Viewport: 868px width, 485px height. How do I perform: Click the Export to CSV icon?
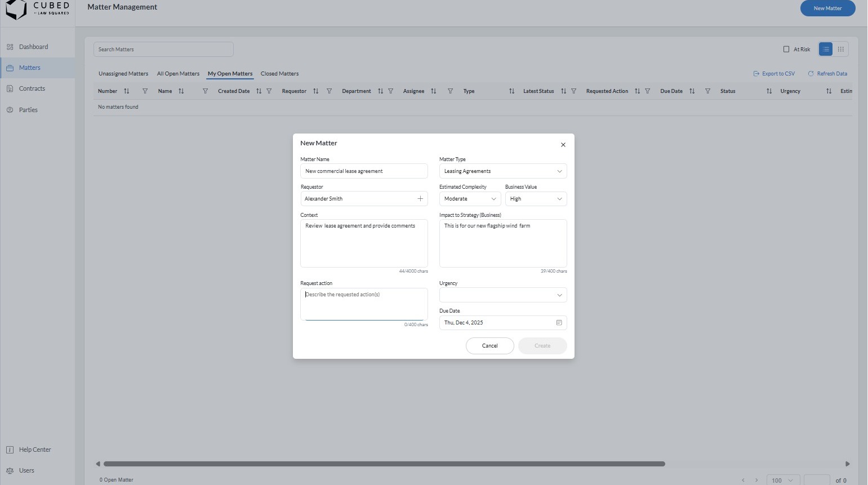point(756,74)
